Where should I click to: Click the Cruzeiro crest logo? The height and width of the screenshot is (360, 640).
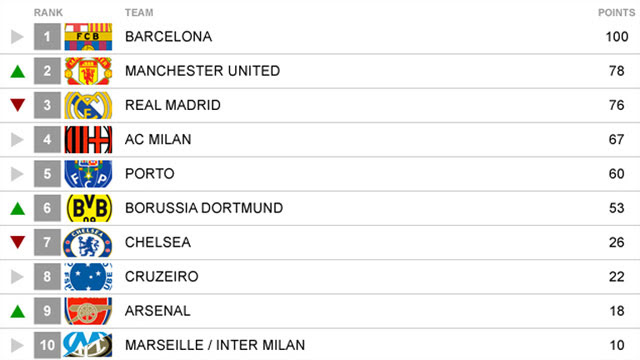(88, 277)
